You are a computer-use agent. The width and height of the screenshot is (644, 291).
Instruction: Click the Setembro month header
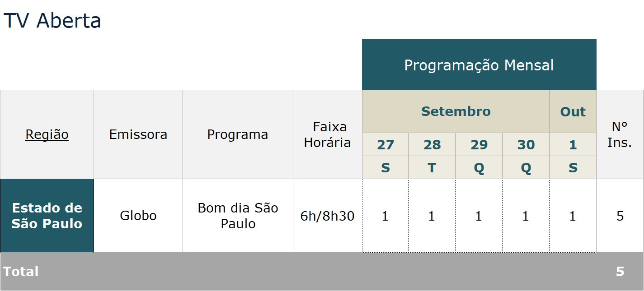point(456,111)
